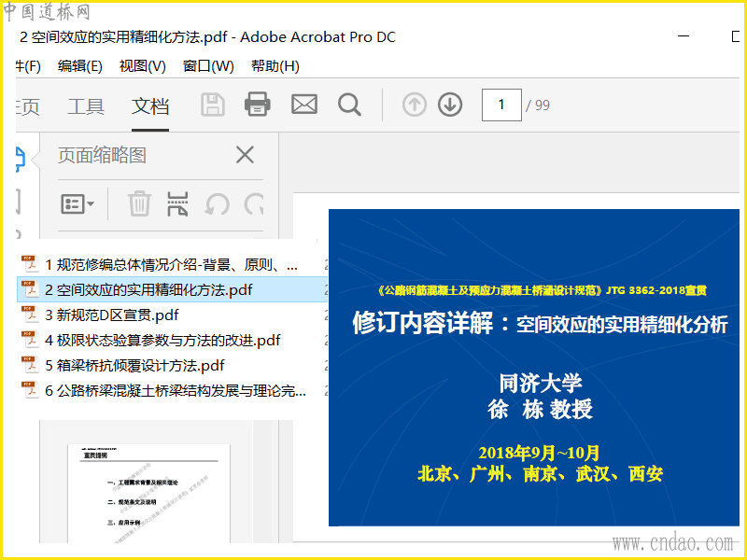Delete selected page with trash icon

139,203
